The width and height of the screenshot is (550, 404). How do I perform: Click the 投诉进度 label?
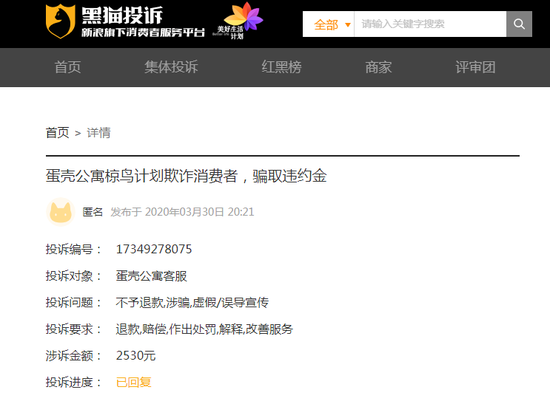(x=74, y=382)
